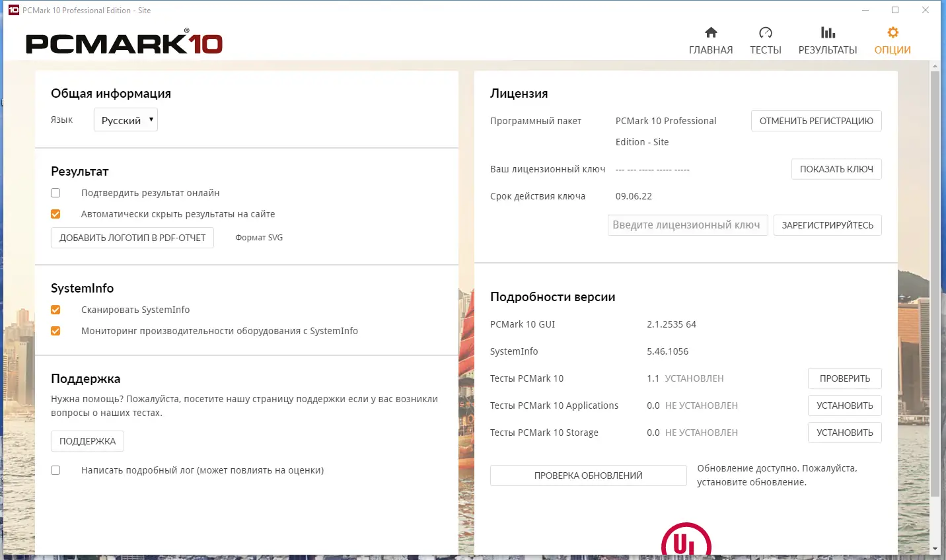This screenshot has width=946, height=560.
Task: Click the key expiry date "09.06.22"
Action: pos(634,196)
